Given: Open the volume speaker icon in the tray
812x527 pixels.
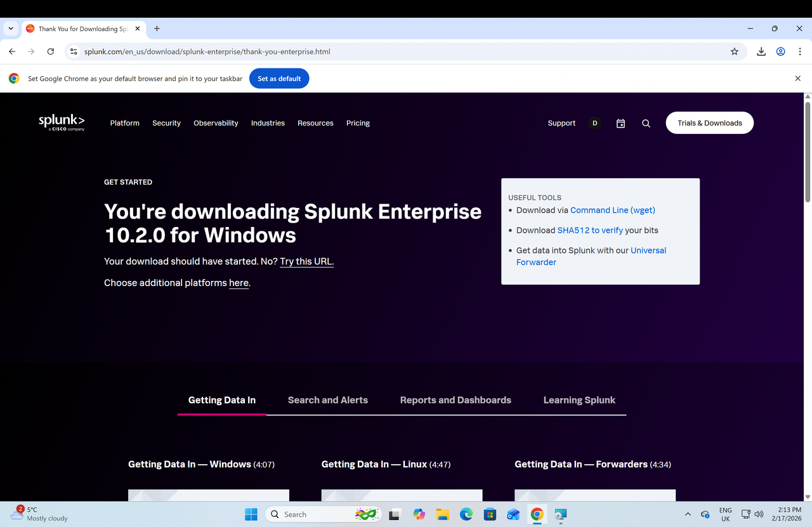Looking at the screenshot, I should pyautogui.click(x=759, y=514).
